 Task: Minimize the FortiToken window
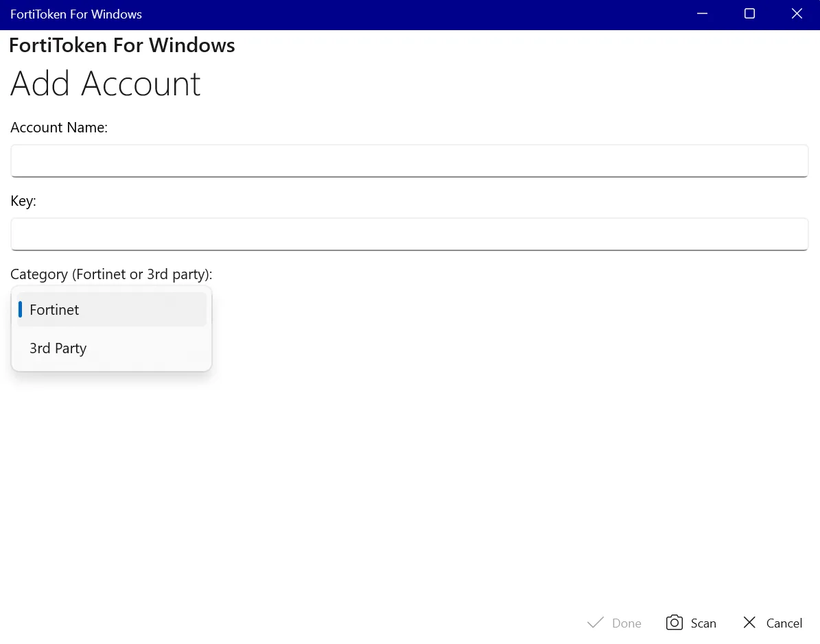pyautogui.click(x=703, y=14)
